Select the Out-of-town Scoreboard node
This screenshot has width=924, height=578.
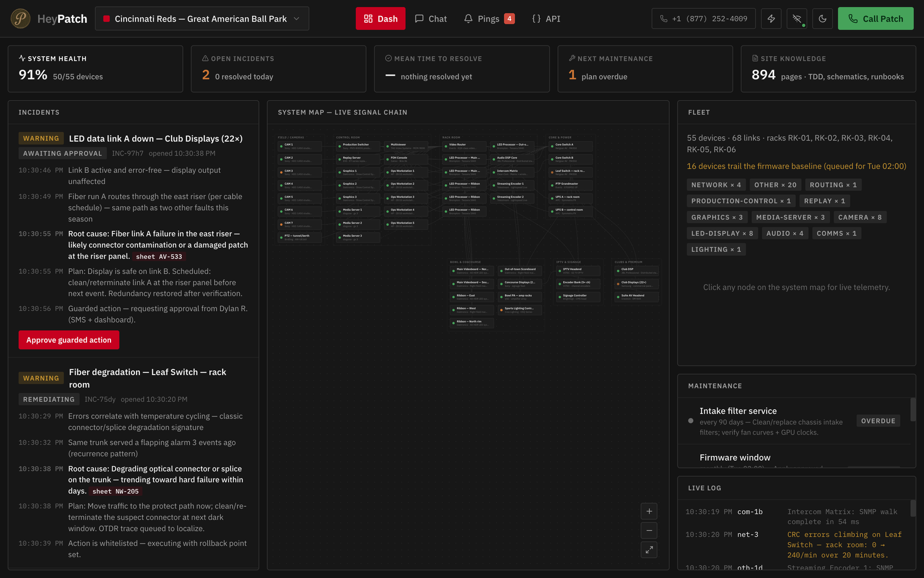(x=520, y=271)
